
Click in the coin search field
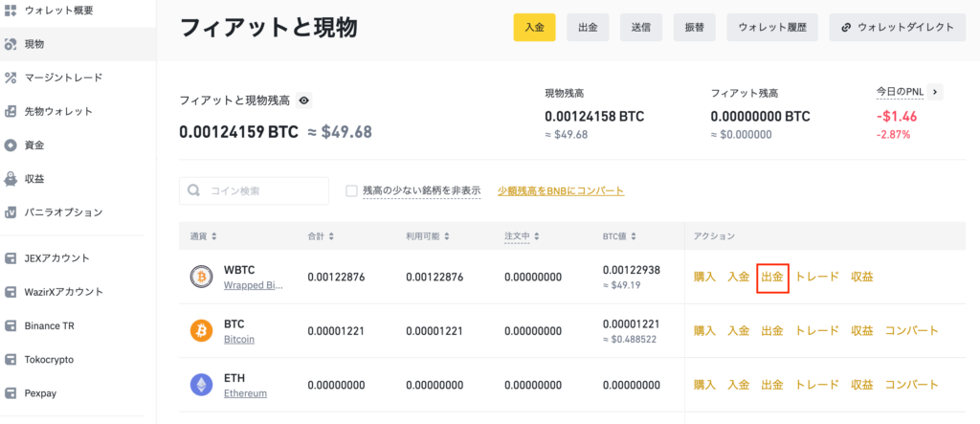click(x=254, y=190)
